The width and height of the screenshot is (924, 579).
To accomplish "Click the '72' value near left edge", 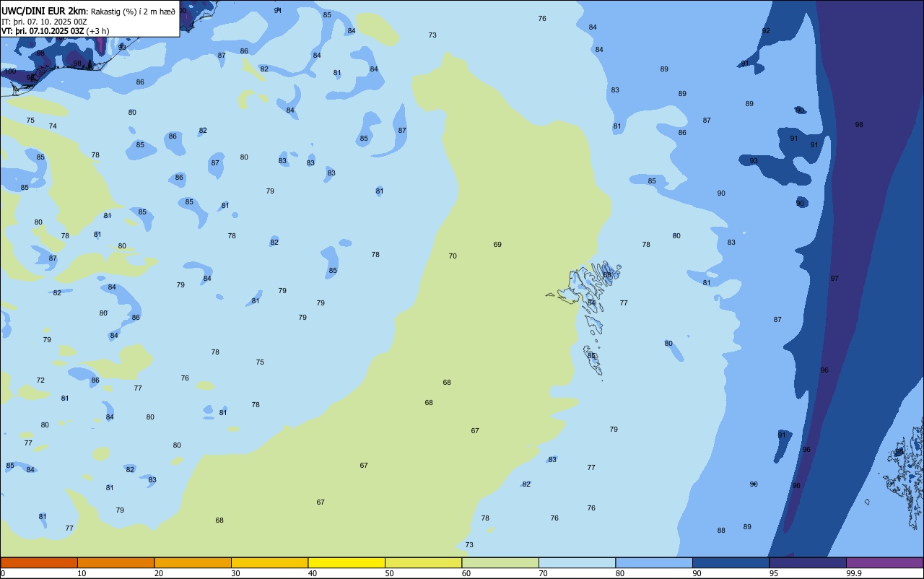I will 40,380.
